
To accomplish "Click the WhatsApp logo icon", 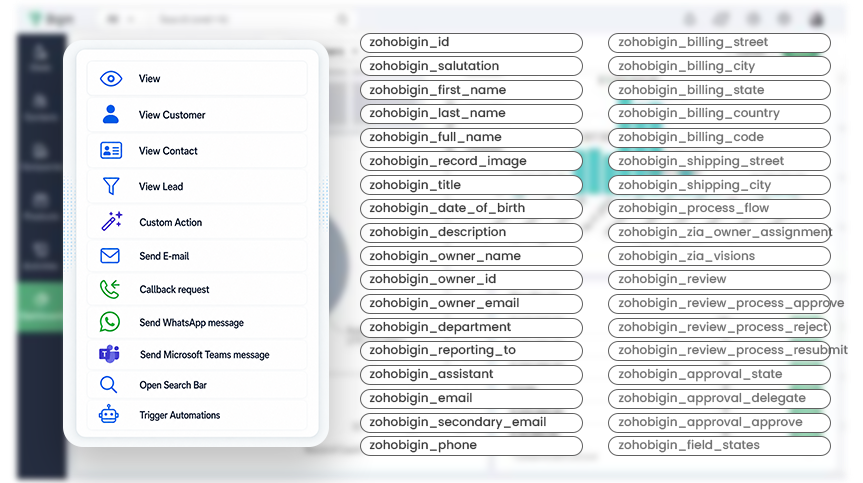I will (110, 322).
